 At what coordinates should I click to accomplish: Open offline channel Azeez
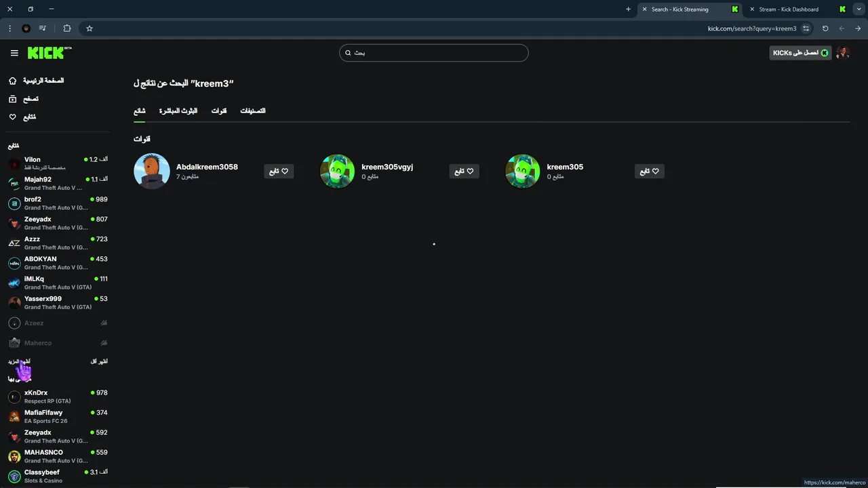tap(58, 323)
